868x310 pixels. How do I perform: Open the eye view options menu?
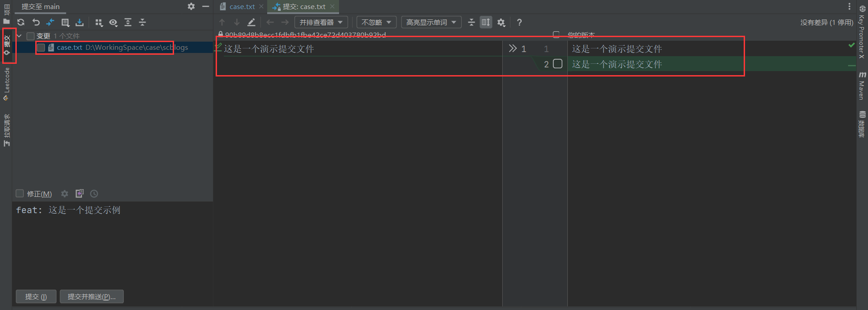tap(113, 22)
